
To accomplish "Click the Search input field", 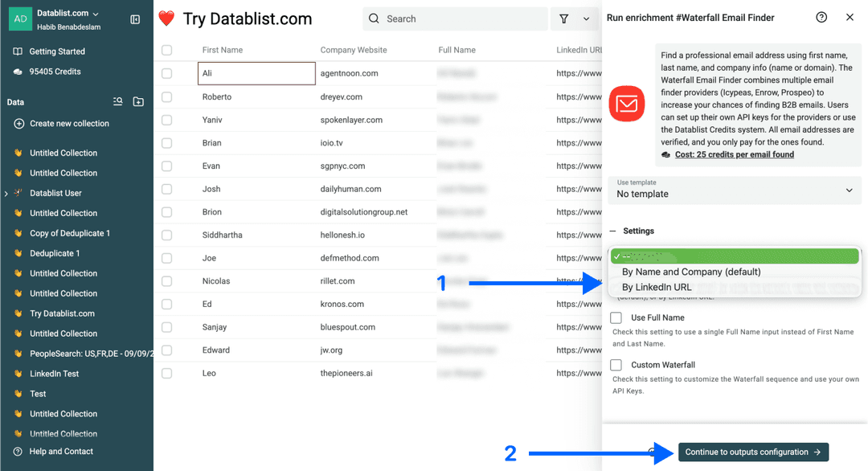I will (454, 18).
